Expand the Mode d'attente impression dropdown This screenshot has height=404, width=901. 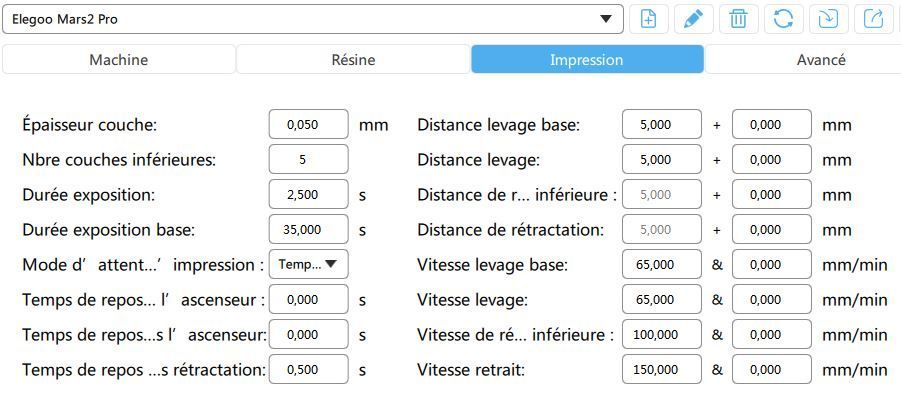(x=308, y=264)
